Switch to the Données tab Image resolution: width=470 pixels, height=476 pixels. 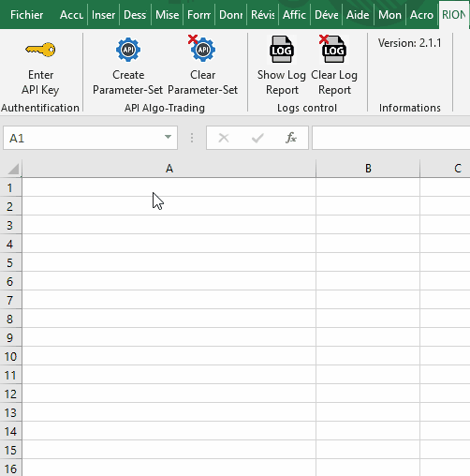point(230,15)
